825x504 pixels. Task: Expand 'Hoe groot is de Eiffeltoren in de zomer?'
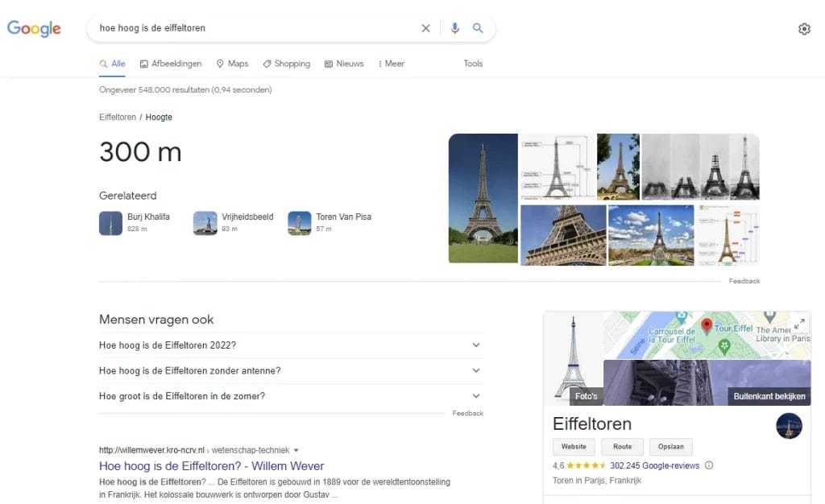pos(476,396)
